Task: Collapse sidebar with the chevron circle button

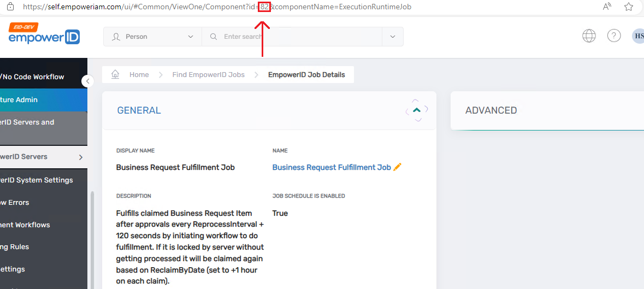Action: 87,81
